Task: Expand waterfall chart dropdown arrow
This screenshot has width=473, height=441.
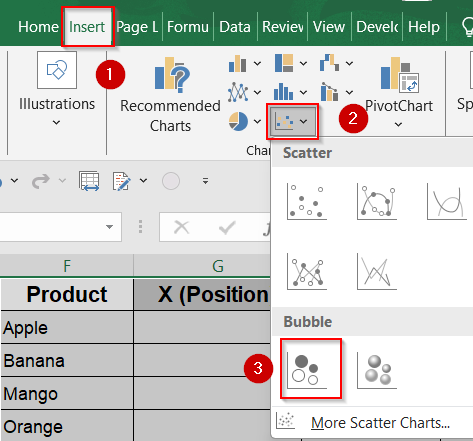Action: click(349, 63)
